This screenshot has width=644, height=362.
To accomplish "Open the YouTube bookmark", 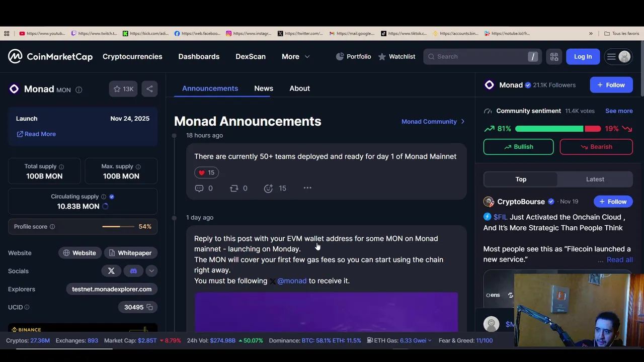I will pyautogui.click(x=42, y=34).
